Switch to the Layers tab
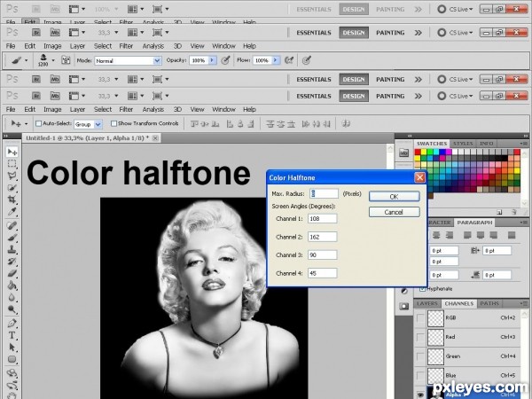This screenshot has height=399, width=532. [426, 303]
